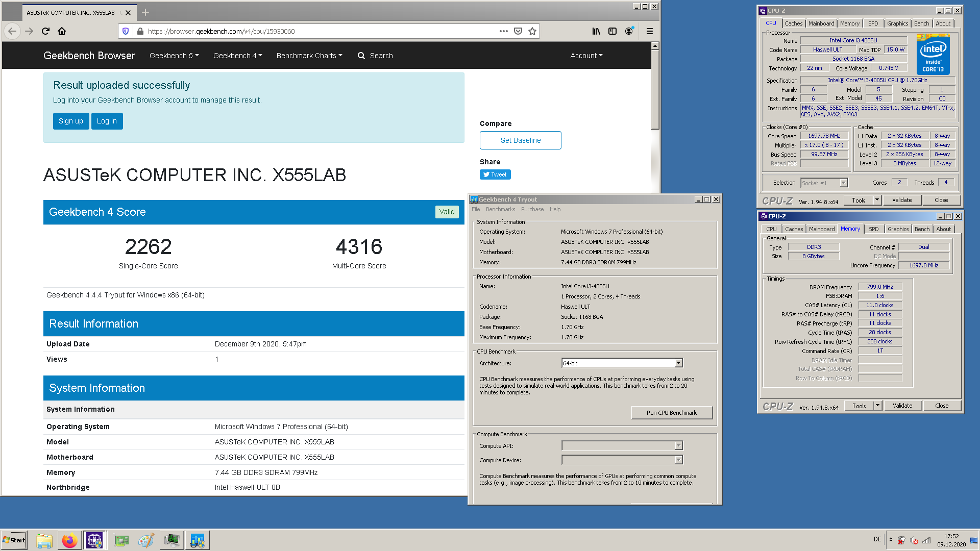Image resolution: width=980 pixels, height=551 pixels.
Task: Bookmark this page with the star
Action: pos(532,31)
